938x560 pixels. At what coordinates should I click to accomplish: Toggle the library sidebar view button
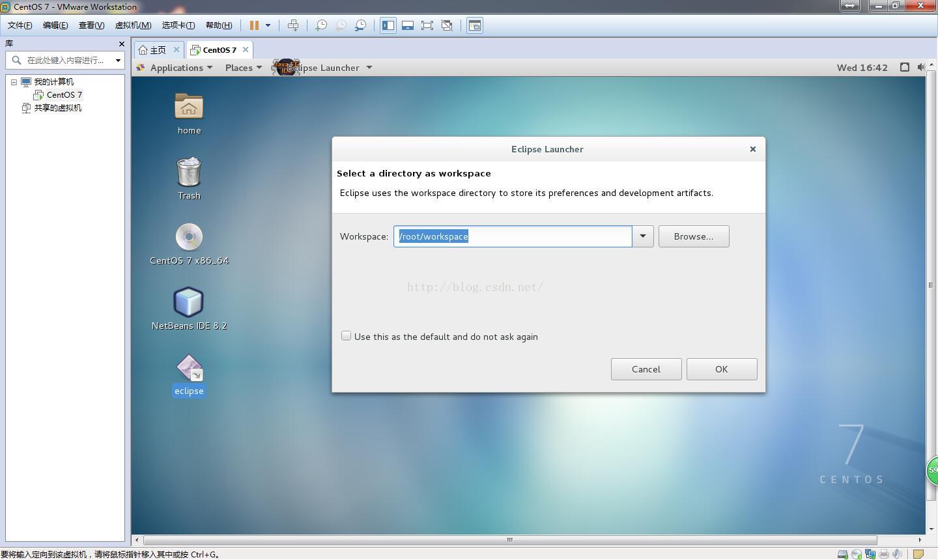coord(388,25)
